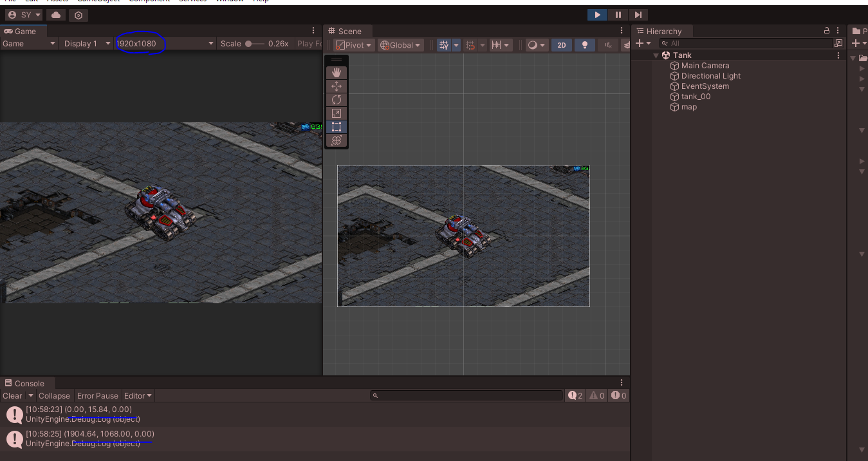The height and width of the screenshot is (461, 868).
Task: Click the Step frame button
Action: (638, 14)
